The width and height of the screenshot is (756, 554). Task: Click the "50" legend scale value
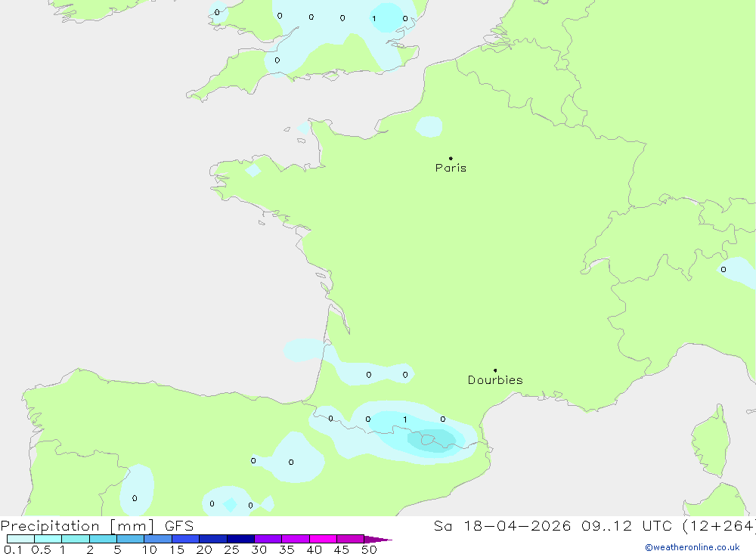coord(369,549)
